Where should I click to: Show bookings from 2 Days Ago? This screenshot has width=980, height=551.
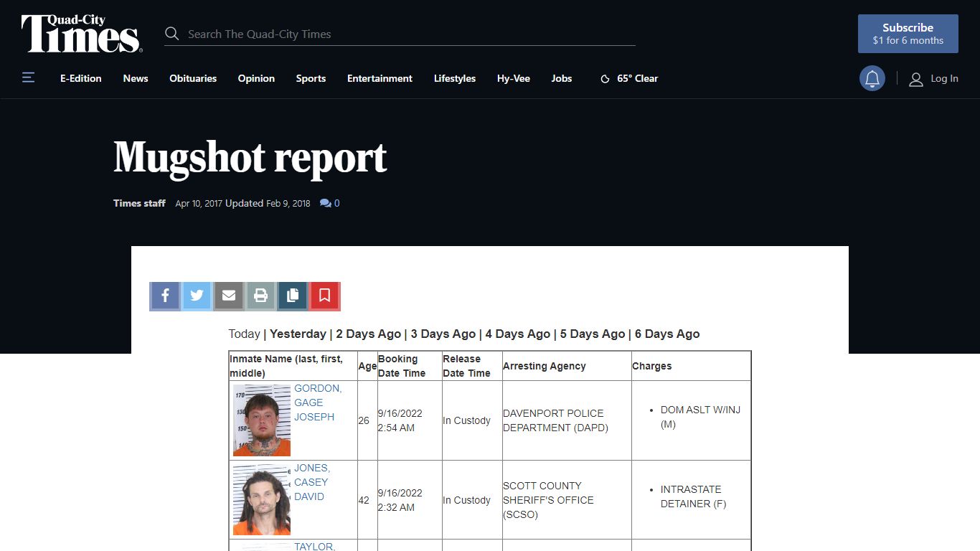click(x=369, y=334)
